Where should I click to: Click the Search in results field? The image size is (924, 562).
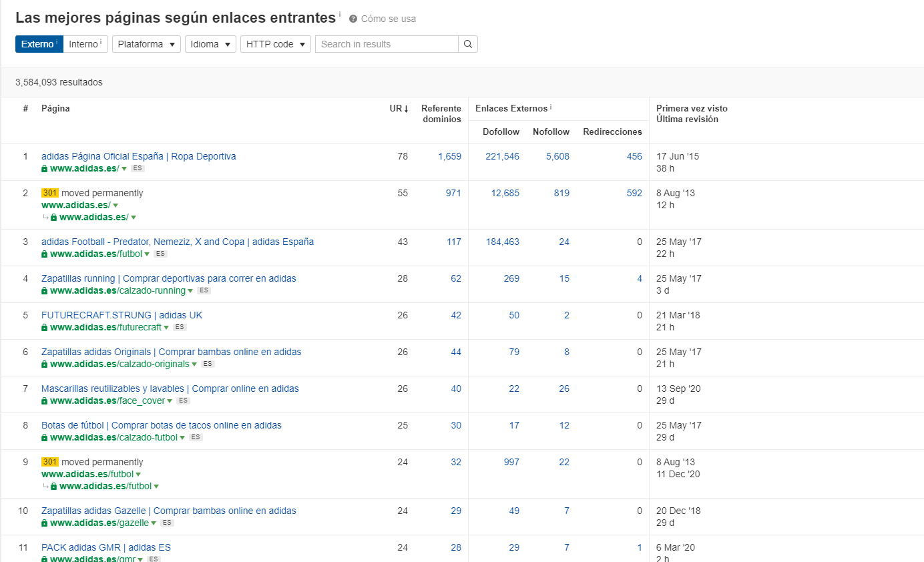coord(387,44)
